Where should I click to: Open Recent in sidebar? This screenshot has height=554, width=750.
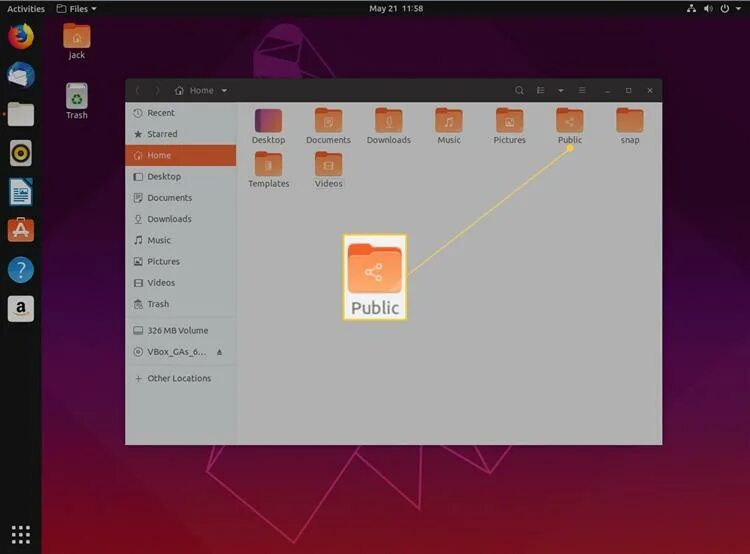pos(181,113)
